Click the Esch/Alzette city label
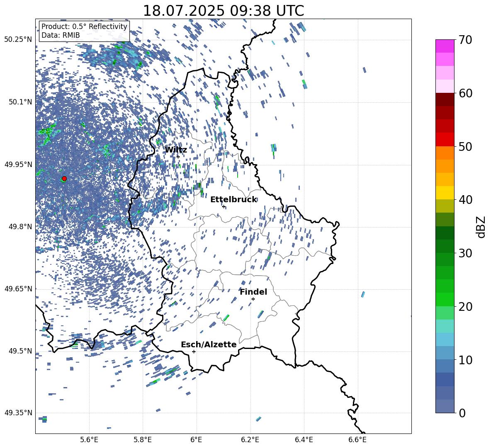 [209, 344]
